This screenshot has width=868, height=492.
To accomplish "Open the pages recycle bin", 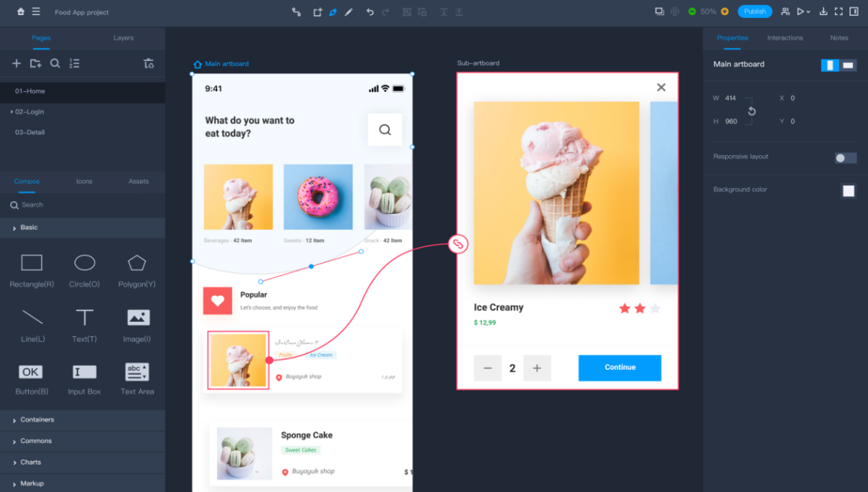I will point(149,63).
